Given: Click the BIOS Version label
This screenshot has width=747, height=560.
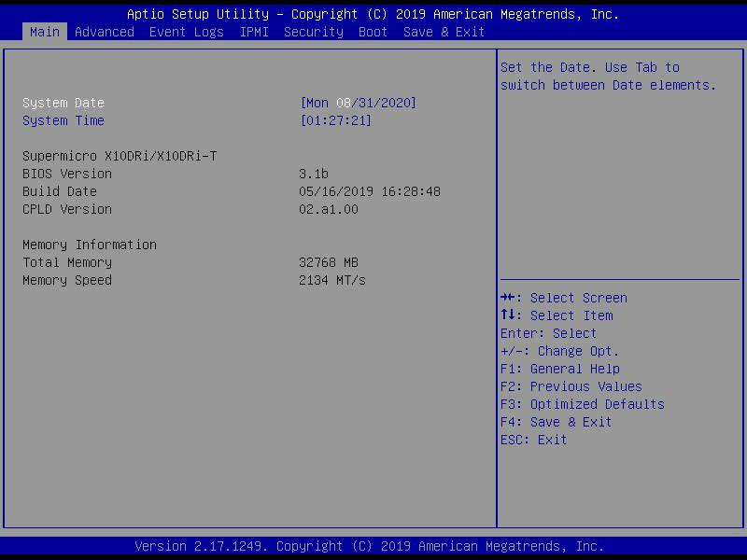Looking at the screenshot, I should [67, 174].
